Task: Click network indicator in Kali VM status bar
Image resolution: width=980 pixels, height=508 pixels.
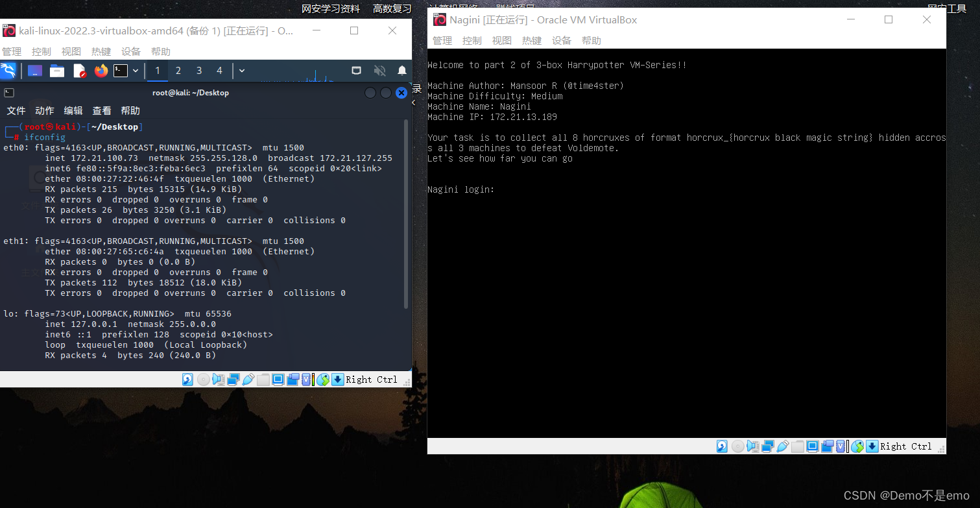Action: pyautogui.click(x=233, y=380)
